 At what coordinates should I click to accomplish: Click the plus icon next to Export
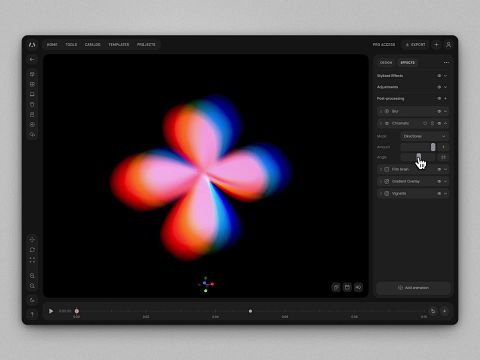(x=436, y=44)
